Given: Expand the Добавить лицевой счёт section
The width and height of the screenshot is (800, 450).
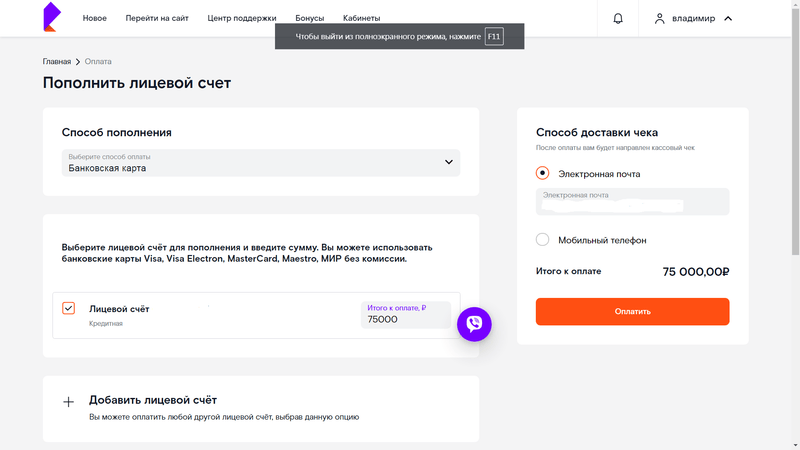Looking at the screenshot, I should point(153,400).
